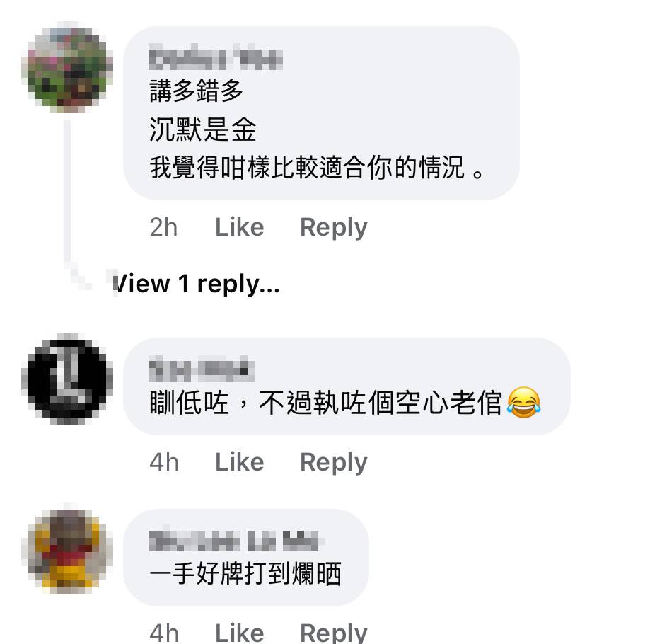This screenshot has width=662, height=644.
Task: Reply to the 沉默是金 comment
Action: (x=334, y=227)
